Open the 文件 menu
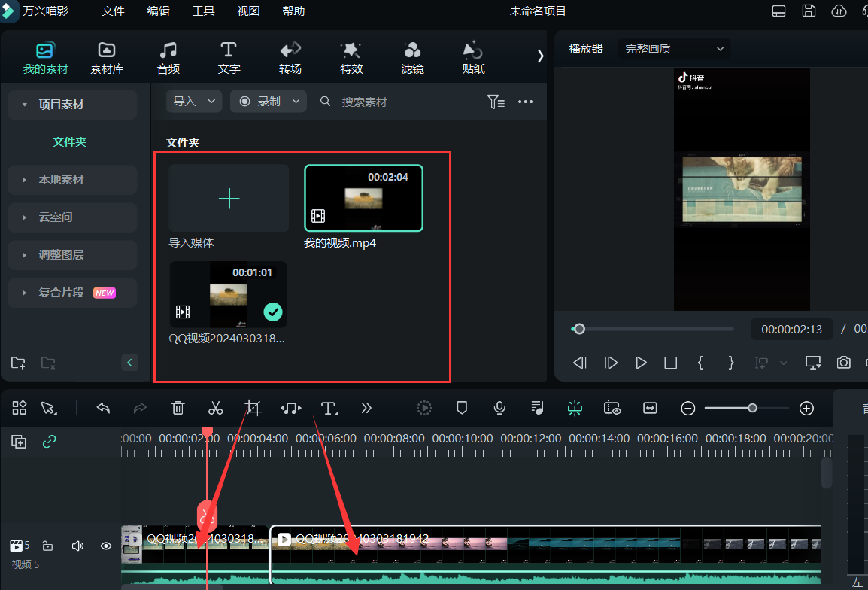This screenshot has height=590, width=868. [113, 11]
